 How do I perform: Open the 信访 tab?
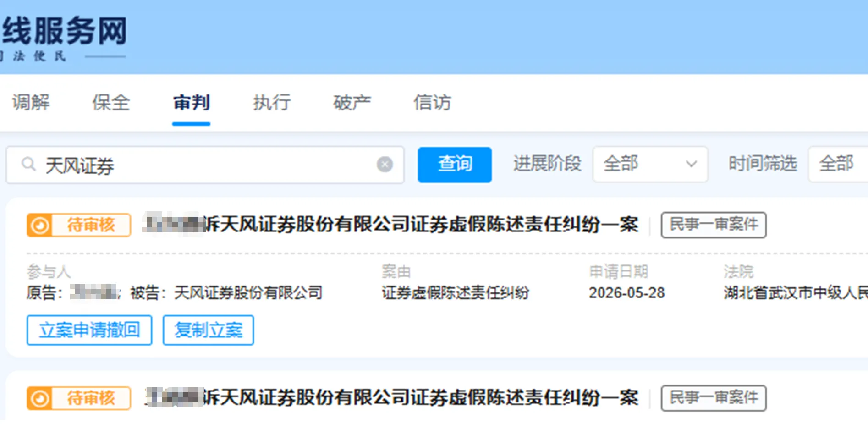coord(432,102)
